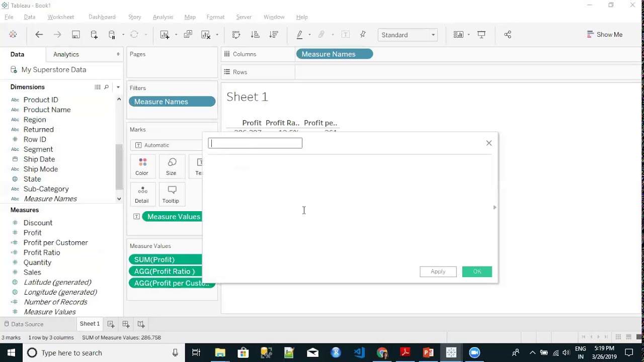Click the Highlight pen icon
Image resolution: width=644 pixels, height=362 pixels.
point(300,35)
